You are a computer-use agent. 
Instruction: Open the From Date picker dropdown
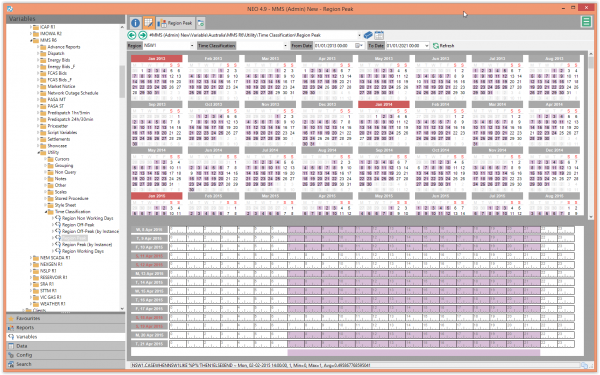click(359, 46)
